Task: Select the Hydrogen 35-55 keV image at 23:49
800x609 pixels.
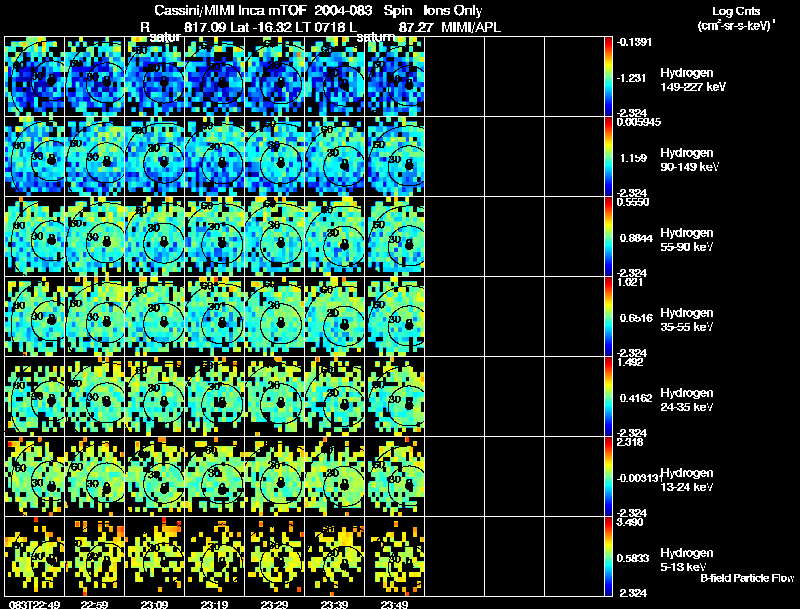Action: [394, 316]
